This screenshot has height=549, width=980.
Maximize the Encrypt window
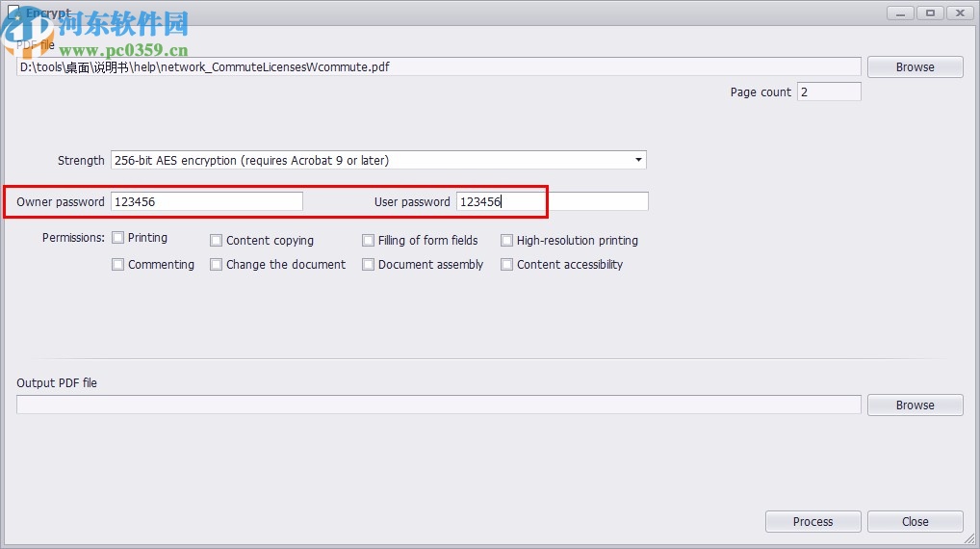[930, 13]
